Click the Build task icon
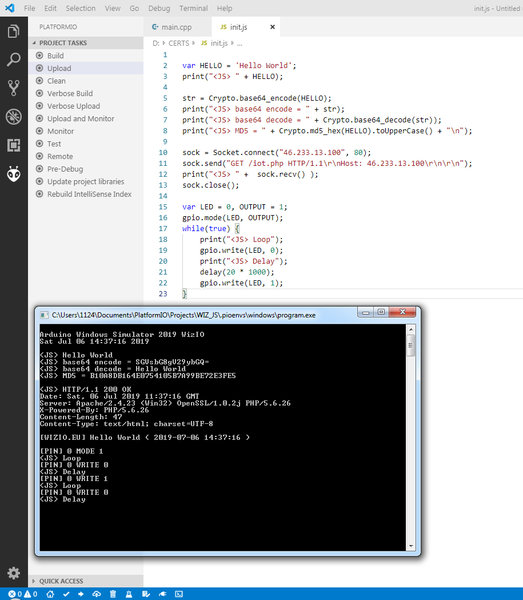The width and height of the screenshot is (523, 600). coord(39,55)
